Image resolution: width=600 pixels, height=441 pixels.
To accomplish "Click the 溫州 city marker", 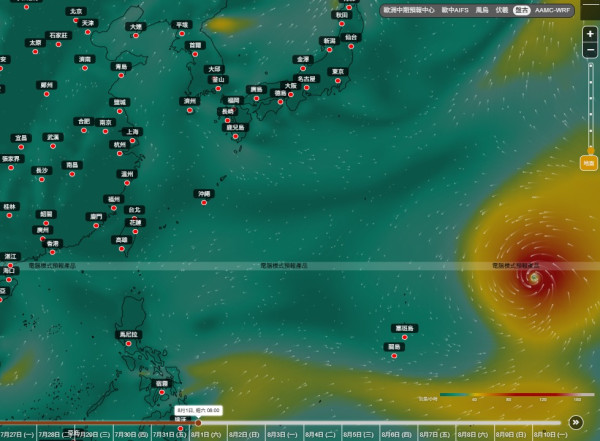I will point(127,183).
